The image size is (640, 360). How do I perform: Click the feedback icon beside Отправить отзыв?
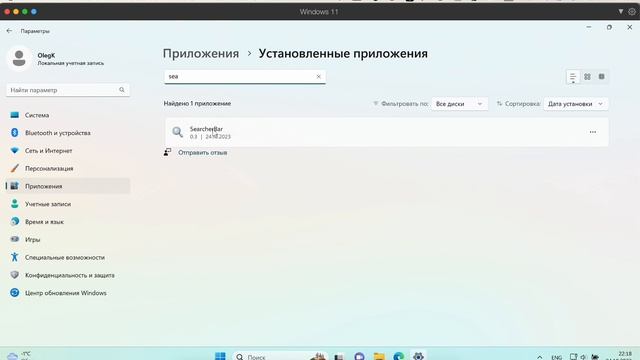[167, 152]
